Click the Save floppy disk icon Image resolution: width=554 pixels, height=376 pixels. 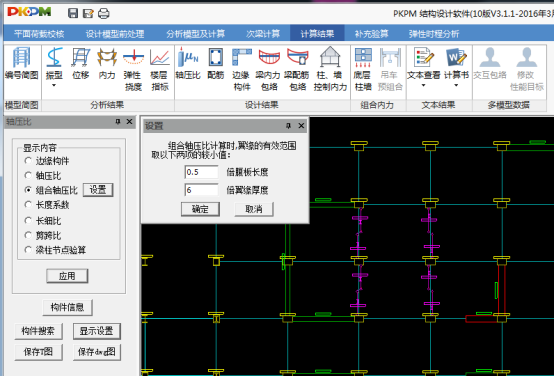73,13
